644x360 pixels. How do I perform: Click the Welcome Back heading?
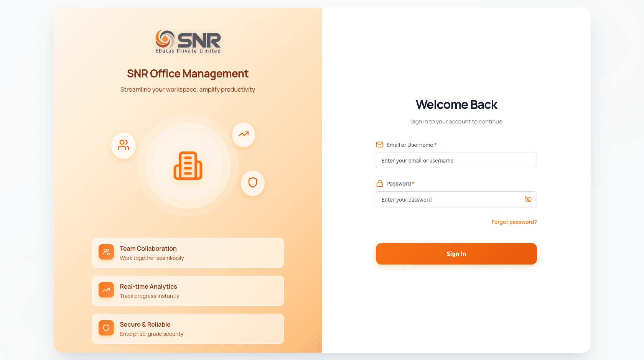point(456,105)
